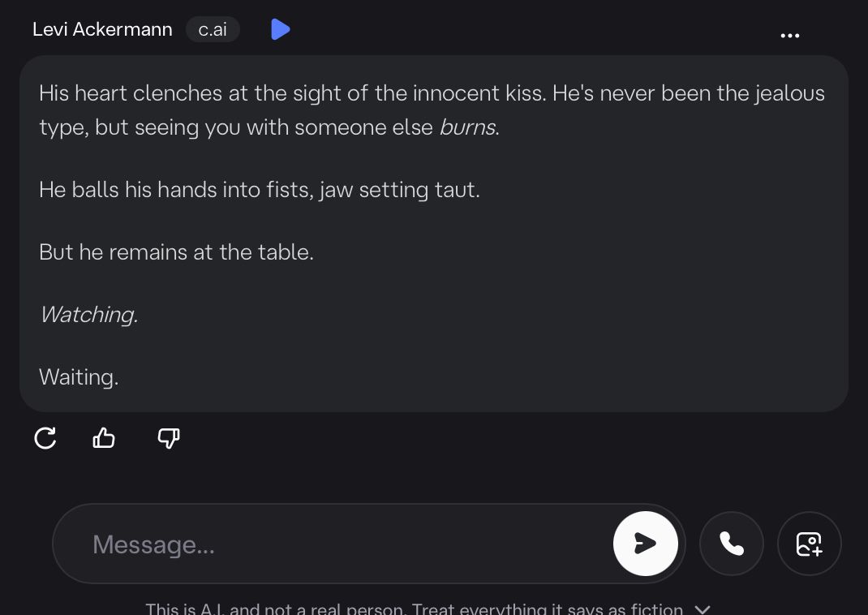868x615 pixels.
Task: Expand the A.I. disclaimer chevron
Action: click(x=703, y=609)
